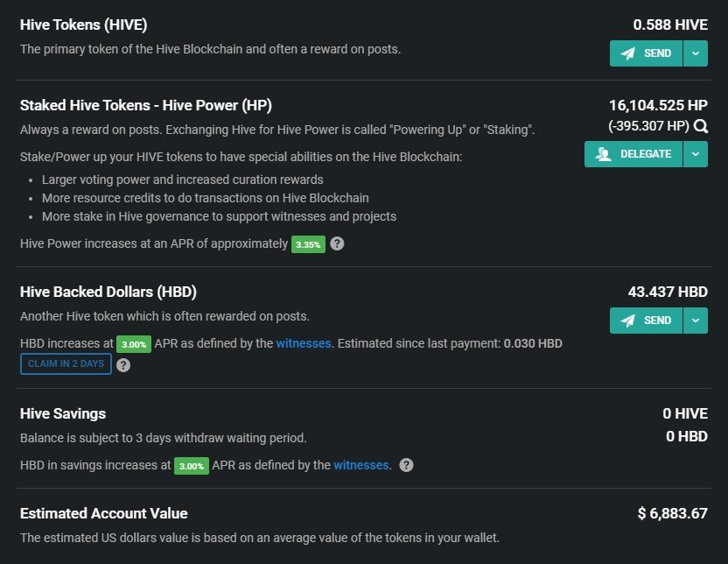Click the paper plane icon on HIVE Send
This screenshot has height=564, width=728.
tap(627, 53)
